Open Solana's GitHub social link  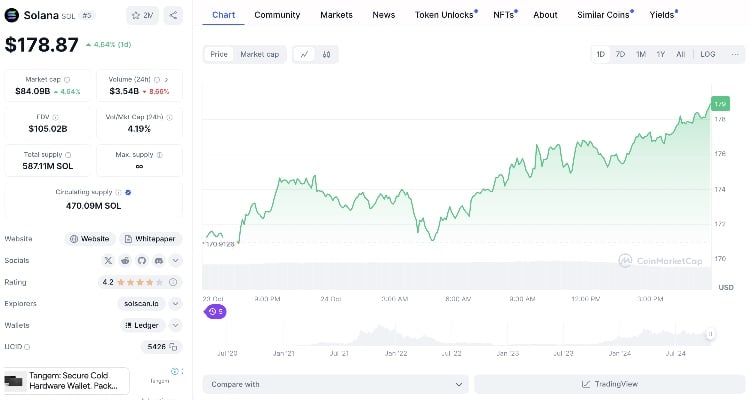pyautogui.click(x=142, y=260)
